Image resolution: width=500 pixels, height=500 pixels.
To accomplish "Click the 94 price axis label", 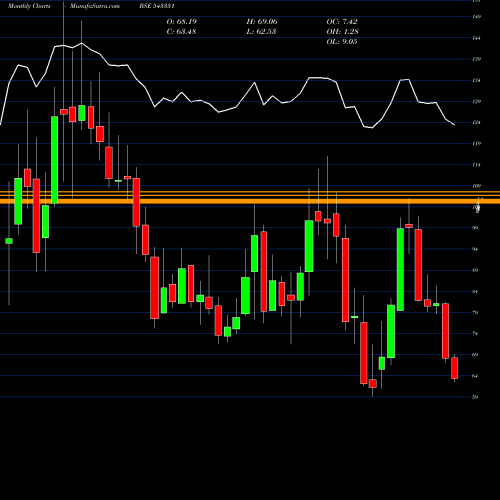I will [x=475, y=249].
